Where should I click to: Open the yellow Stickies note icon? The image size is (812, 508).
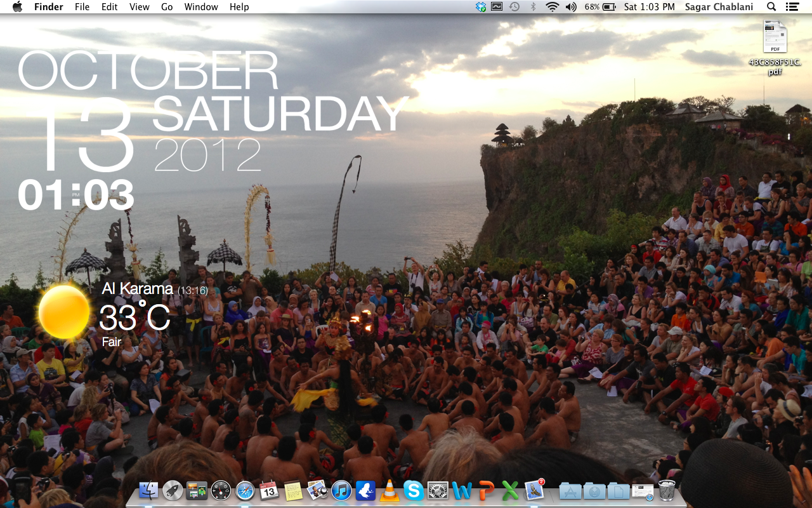pos(293,490)
